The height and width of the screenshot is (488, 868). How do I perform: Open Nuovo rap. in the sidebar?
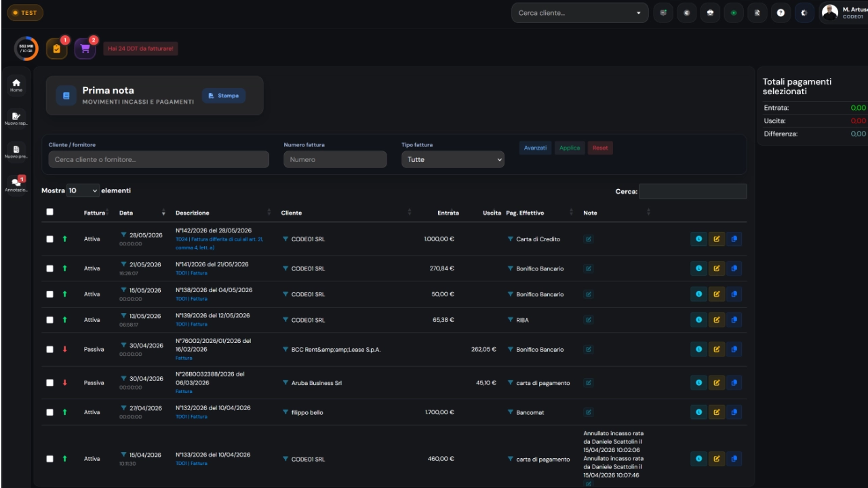[16, 119]
